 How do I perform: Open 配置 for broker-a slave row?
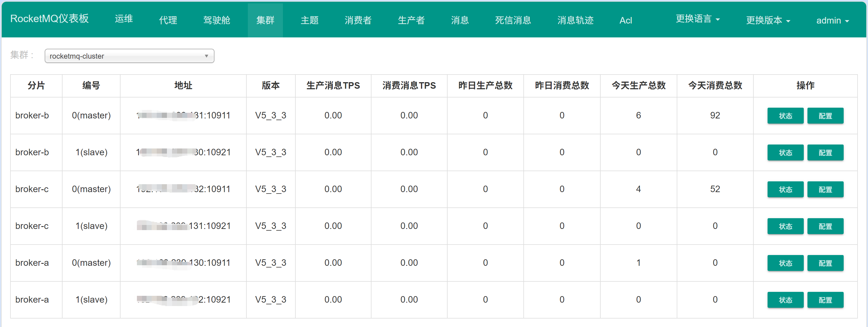(825, 300)
